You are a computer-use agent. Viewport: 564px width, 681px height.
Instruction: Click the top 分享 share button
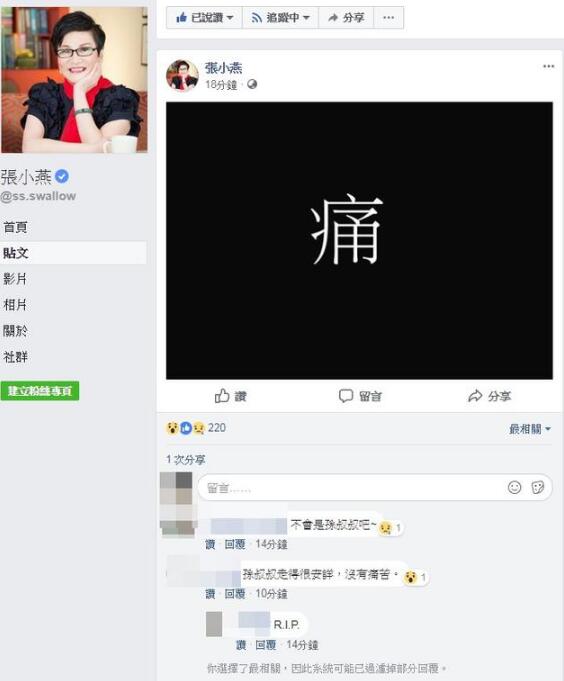(x=346, y=18)
